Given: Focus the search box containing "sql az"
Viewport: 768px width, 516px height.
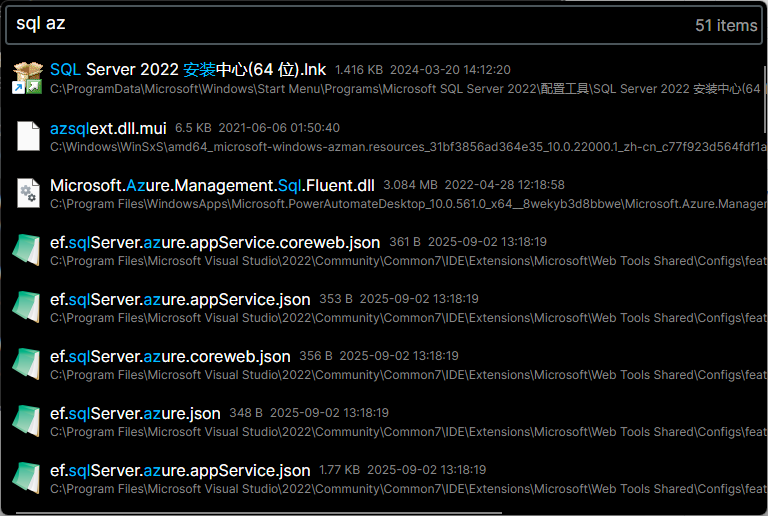Looking at the screenshot, I should [340, 25].
